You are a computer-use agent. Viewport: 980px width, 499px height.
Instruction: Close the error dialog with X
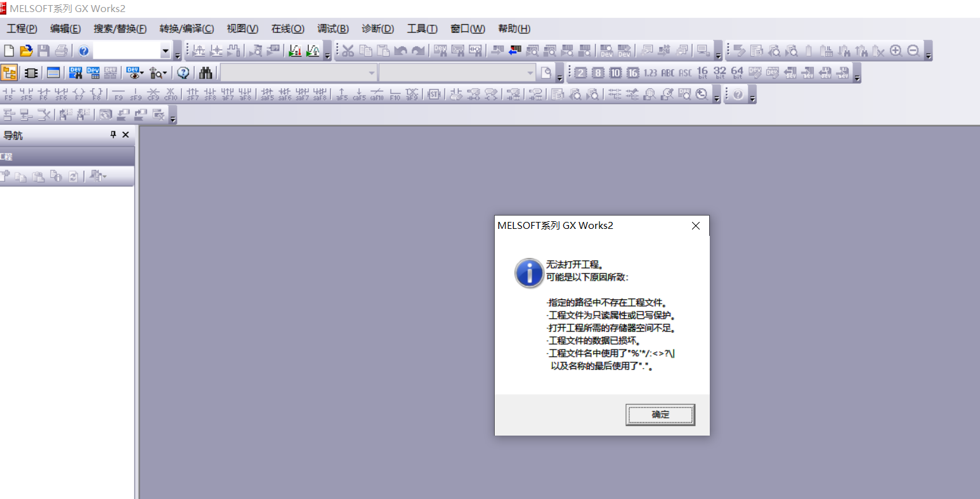point(696,226)
